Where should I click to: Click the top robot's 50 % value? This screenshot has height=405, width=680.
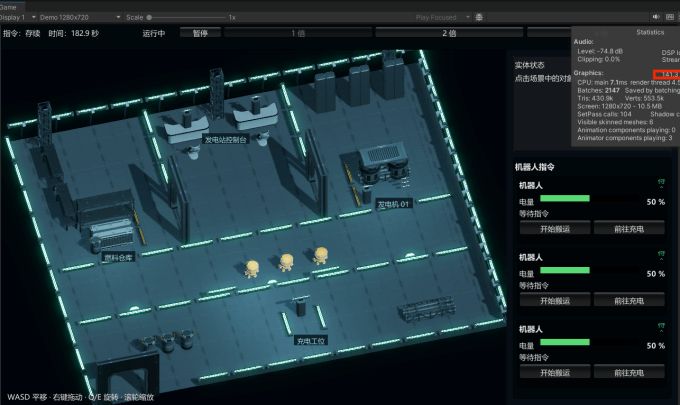(655, 202)
